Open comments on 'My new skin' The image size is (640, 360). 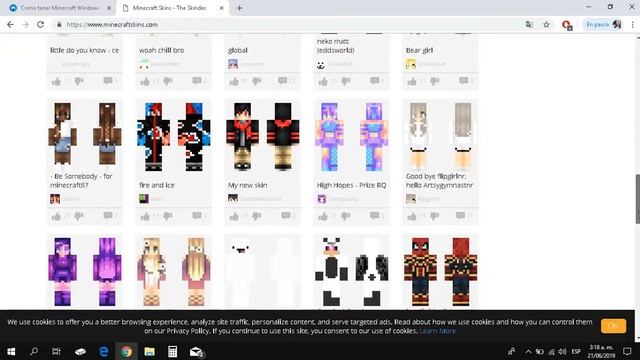click(286, 216)
